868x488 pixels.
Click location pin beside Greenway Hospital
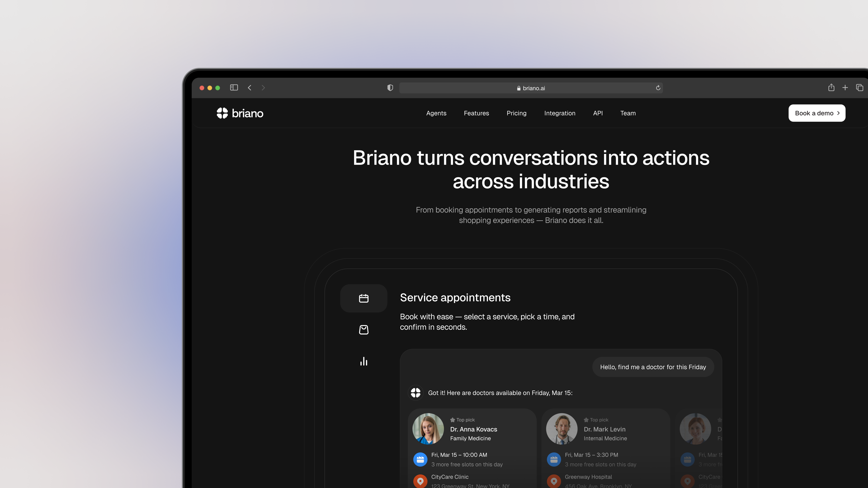554,481
